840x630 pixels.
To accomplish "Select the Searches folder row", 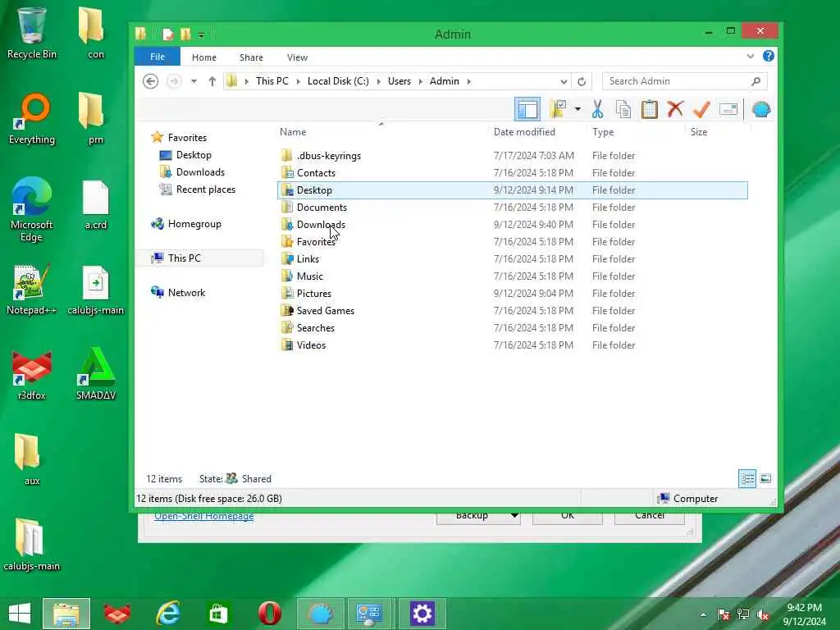I will (512, 328).
